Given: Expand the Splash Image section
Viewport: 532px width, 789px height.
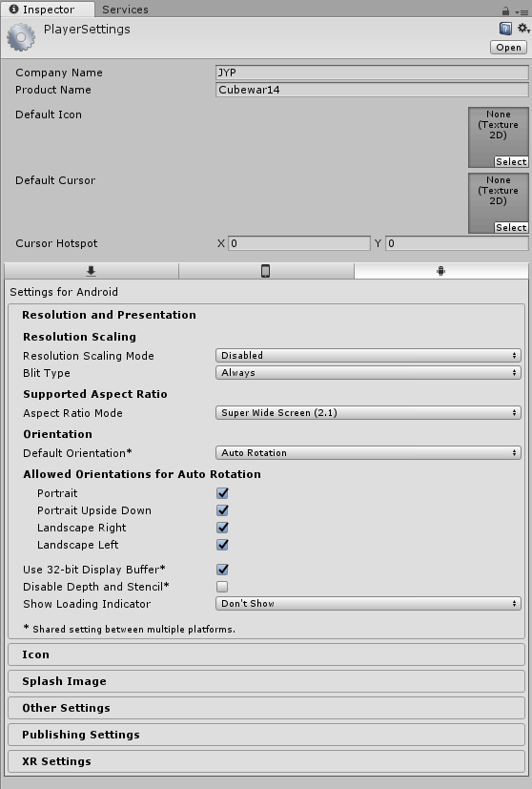Looking at the screenshot, I should (267, 681).
